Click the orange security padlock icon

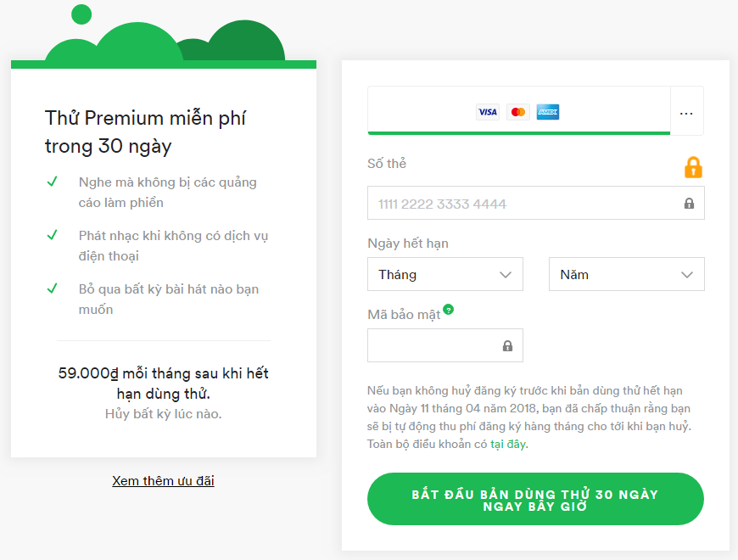tap(693, 167)
